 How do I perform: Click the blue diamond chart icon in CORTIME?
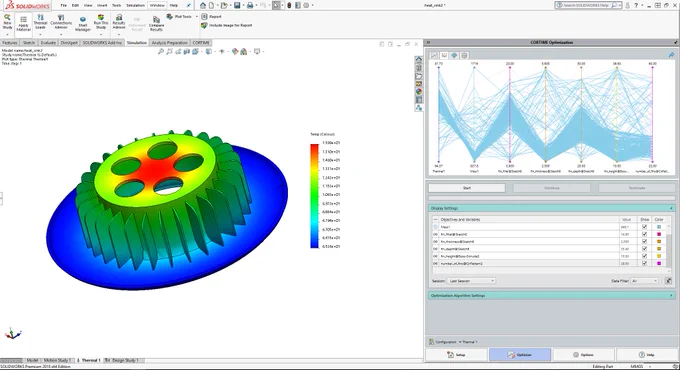[454, 56]
